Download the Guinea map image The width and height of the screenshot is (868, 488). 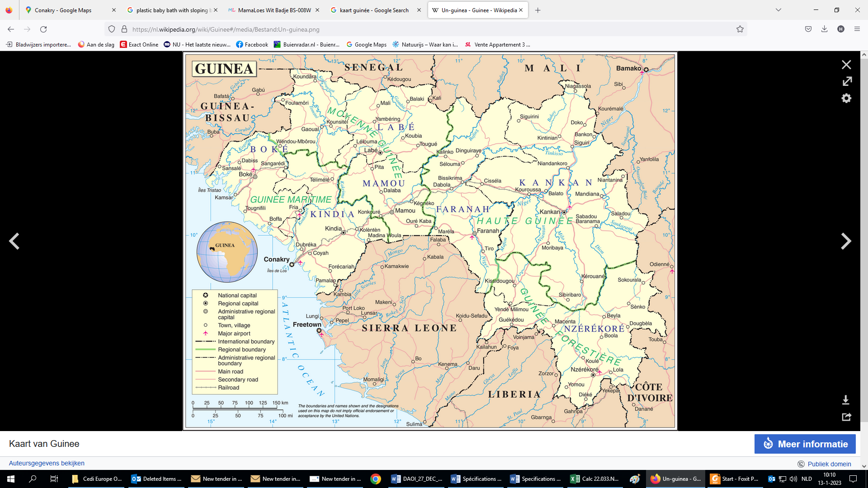846,400
